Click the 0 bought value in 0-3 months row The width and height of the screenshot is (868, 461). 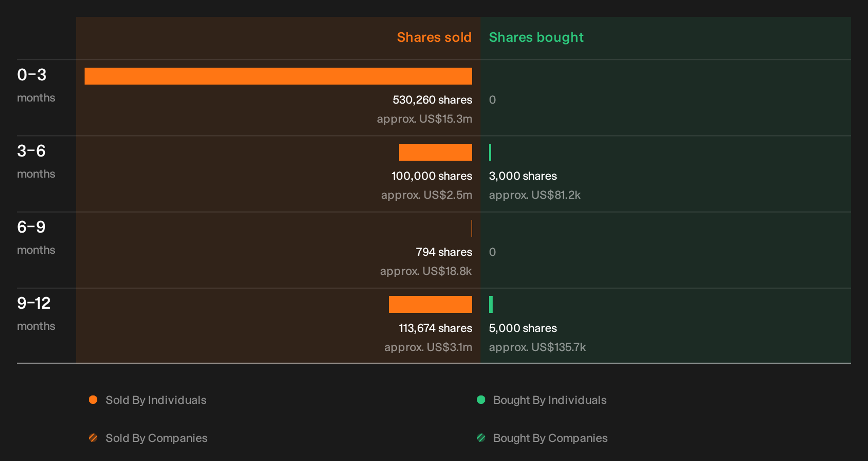click(492, 100)
